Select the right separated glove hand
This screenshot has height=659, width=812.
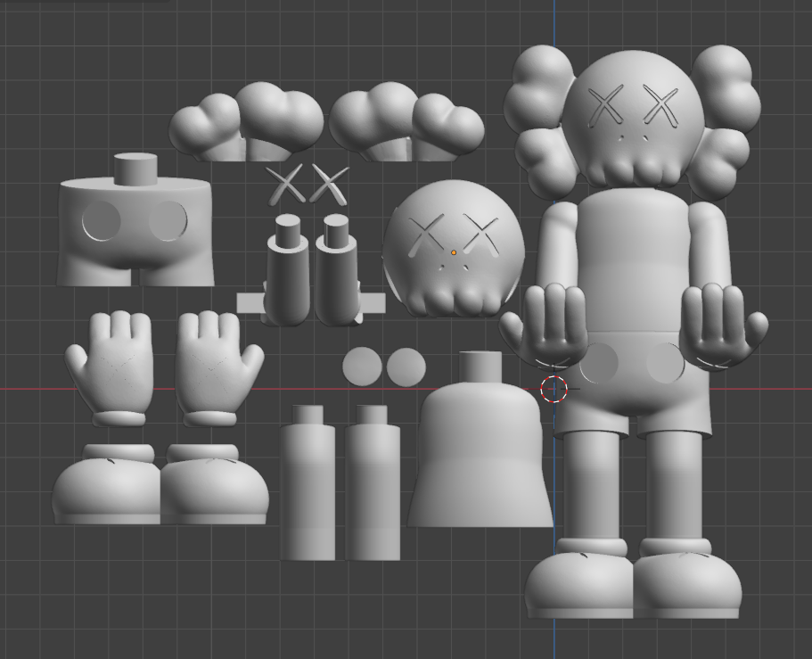pos(217,369)
